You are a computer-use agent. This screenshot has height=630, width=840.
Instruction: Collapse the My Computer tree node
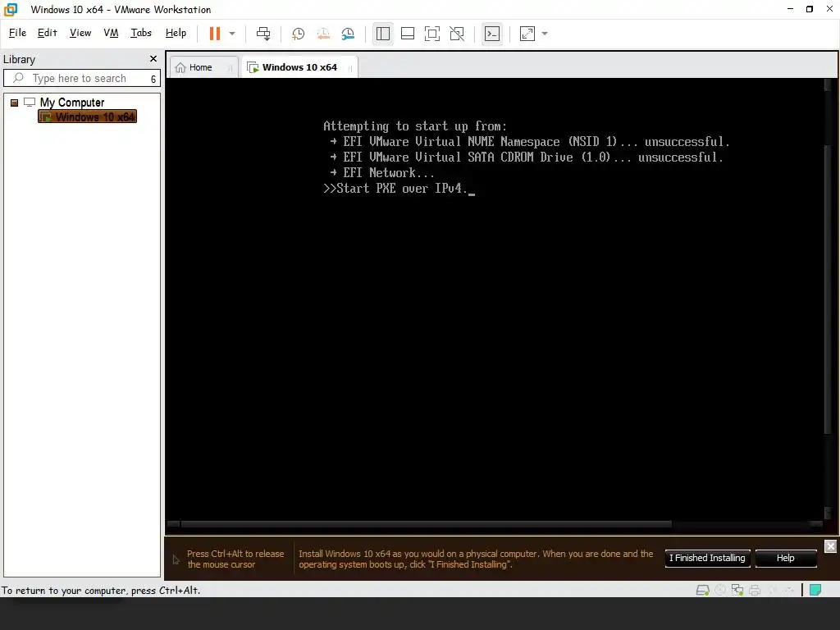15,103
